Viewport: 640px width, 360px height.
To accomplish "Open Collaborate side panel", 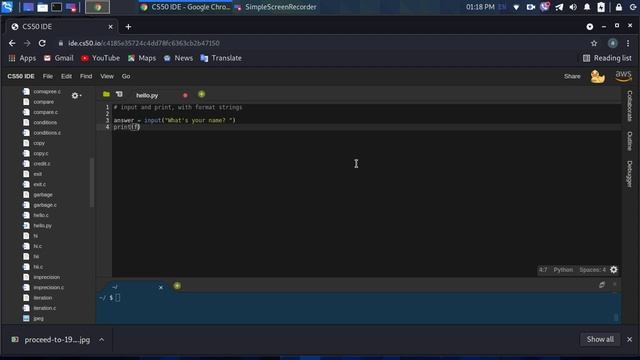I will [629, 106].
